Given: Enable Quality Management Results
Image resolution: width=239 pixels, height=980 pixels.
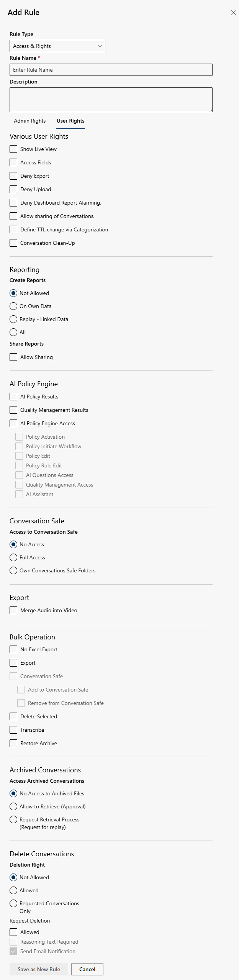Looking at the screenshot, I should (x=13, y=410).
